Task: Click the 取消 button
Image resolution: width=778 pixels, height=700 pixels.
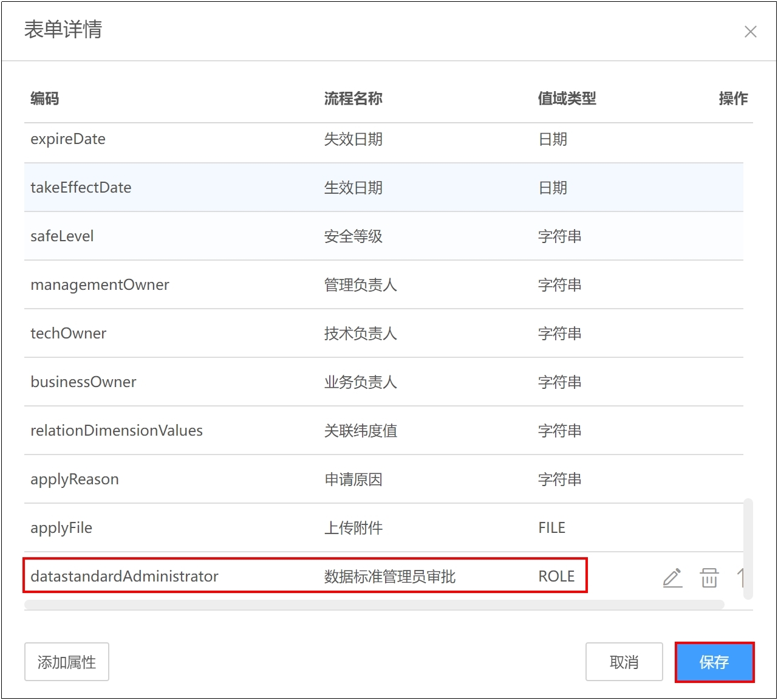Action: tap(624, 662)
